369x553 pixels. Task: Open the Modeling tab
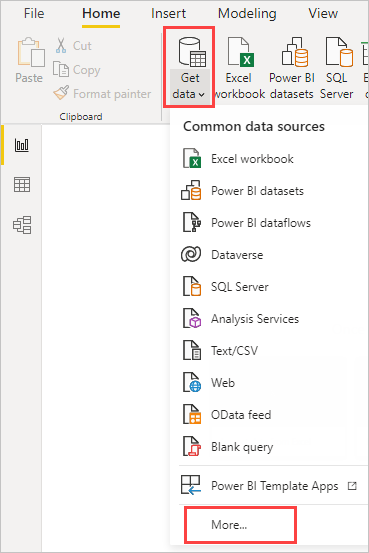click(247, 13)
